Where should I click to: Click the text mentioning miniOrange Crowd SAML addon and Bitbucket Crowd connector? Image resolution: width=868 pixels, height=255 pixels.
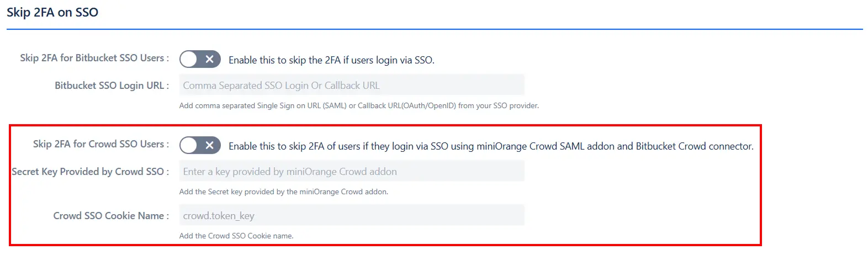(491, 146)
